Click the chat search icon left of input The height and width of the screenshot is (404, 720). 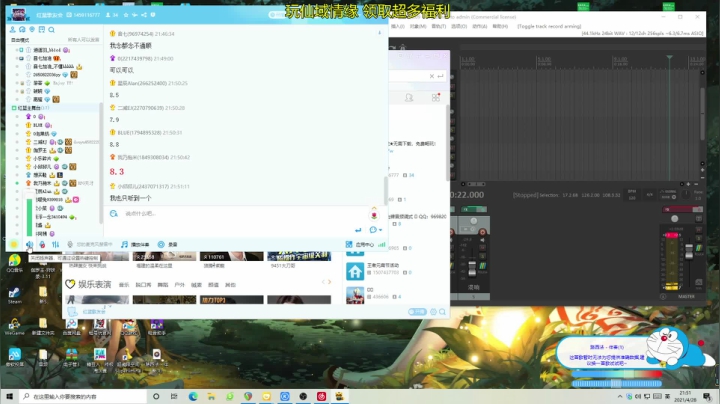coord(114,213)
